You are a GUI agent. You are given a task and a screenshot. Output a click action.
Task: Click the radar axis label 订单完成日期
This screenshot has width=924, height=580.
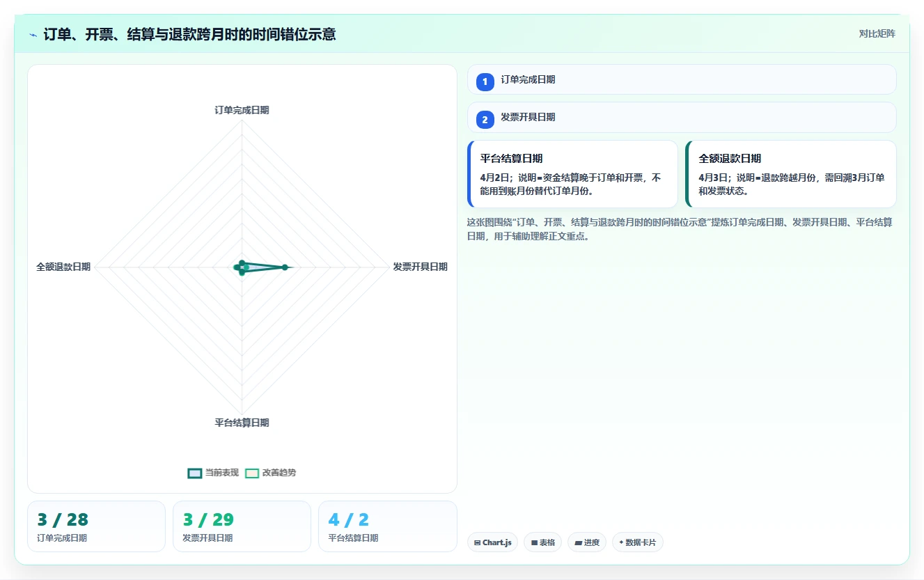coord(242,110)
